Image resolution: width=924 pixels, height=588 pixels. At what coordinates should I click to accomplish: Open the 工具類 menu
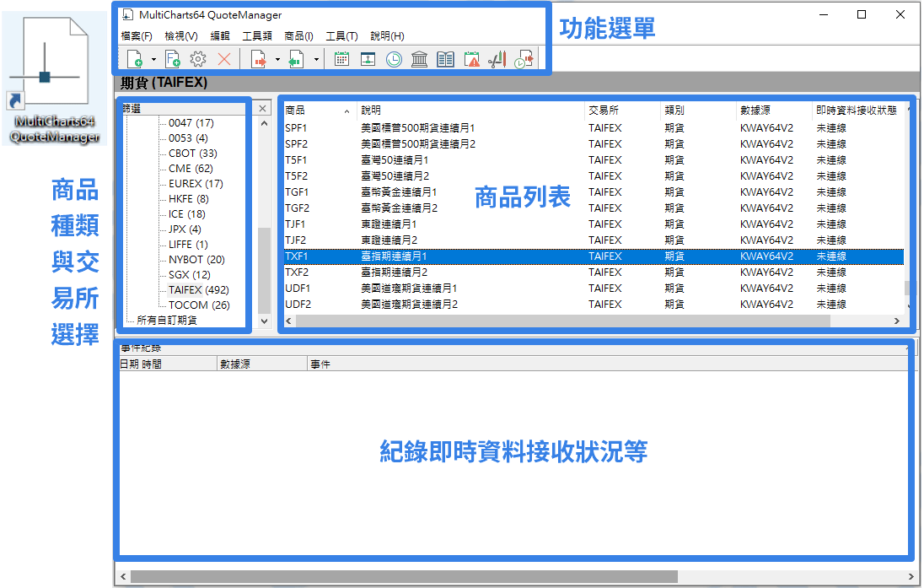257,36
